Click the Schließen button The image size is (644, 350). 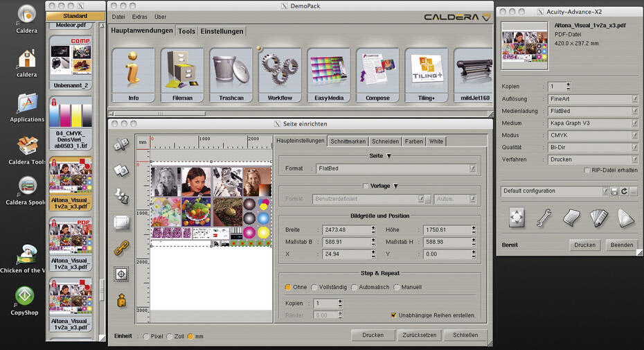[x=465, y=335]
